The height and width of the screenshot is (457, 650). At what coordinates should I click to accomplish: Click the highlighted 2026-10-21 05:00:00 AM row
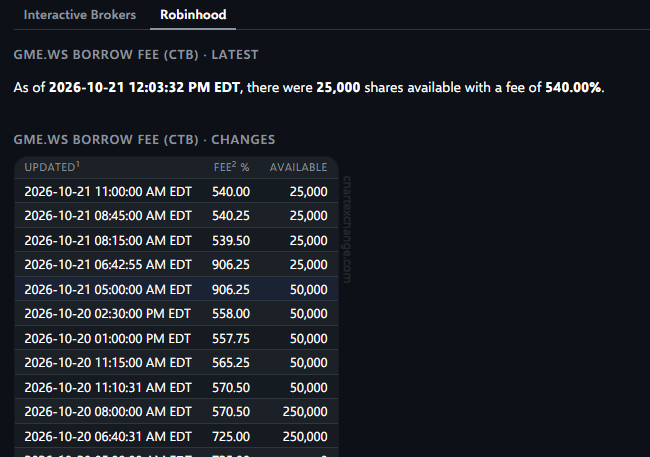click(x=177, y=289)
